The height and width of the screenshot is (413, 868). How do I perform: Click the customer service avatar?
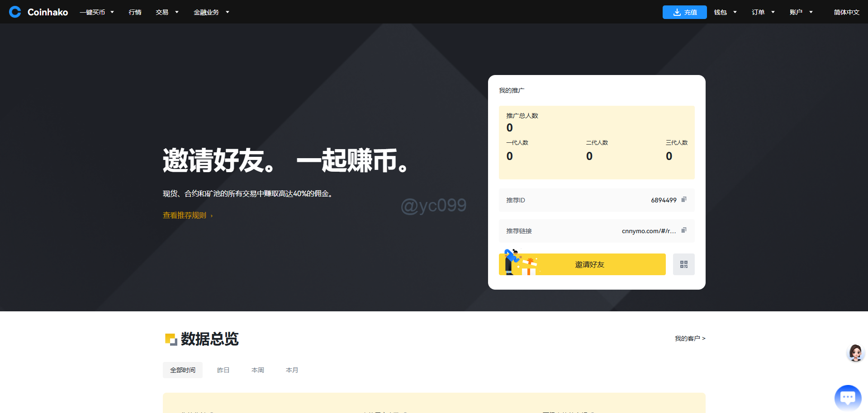855,353
